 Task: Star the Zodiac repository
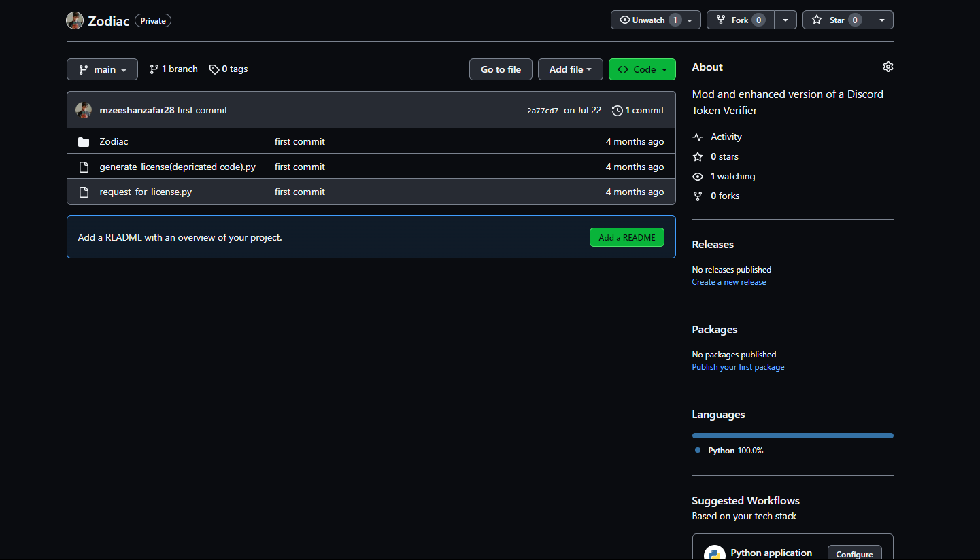(x=837, y=20)
